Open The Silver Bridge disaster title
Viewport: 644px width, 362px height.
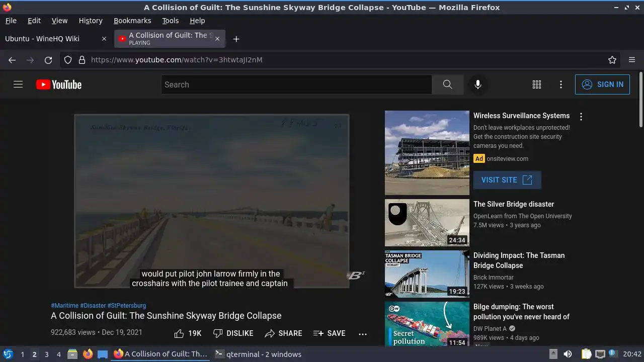click(x=514, y=204)
